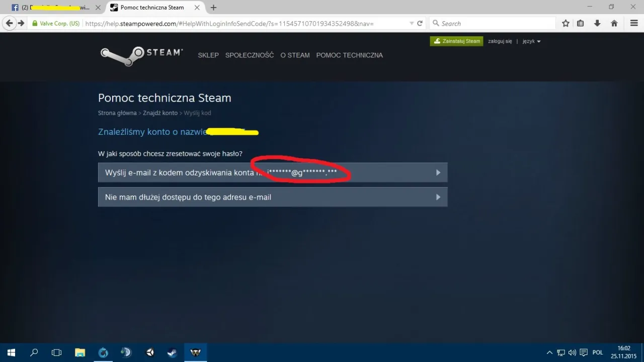Open the SKLEP menu item
Screen dimensions: 644x362
pyautogui.click(x=208, y=55)
